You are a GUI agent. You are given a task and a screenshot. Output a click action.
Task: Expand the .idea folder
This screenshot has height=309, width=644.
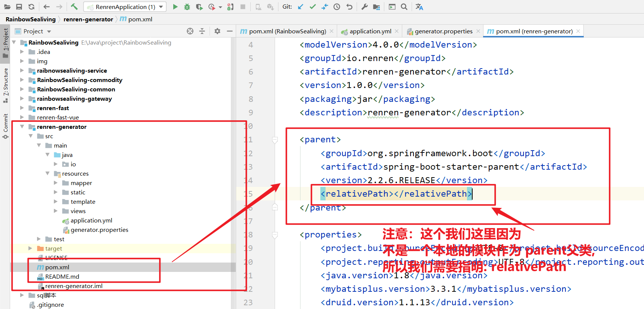[22, 52]
